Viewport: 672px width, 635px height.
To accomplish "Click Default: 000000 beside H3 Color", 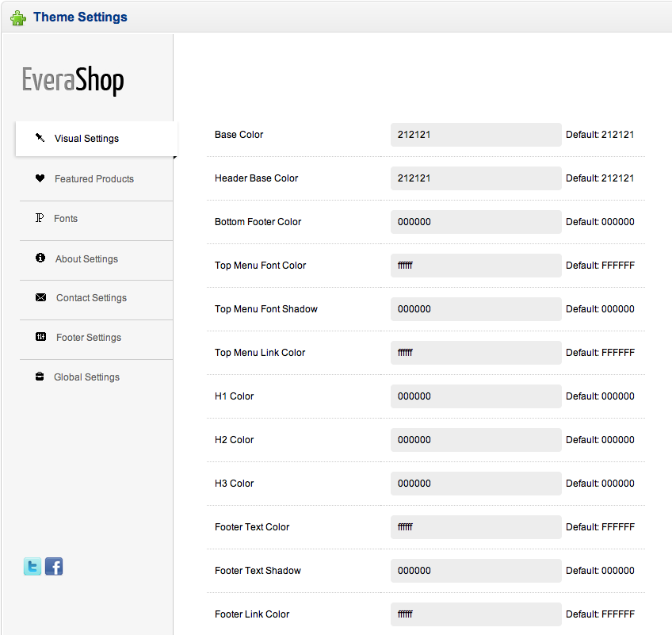I will [600, 484].
